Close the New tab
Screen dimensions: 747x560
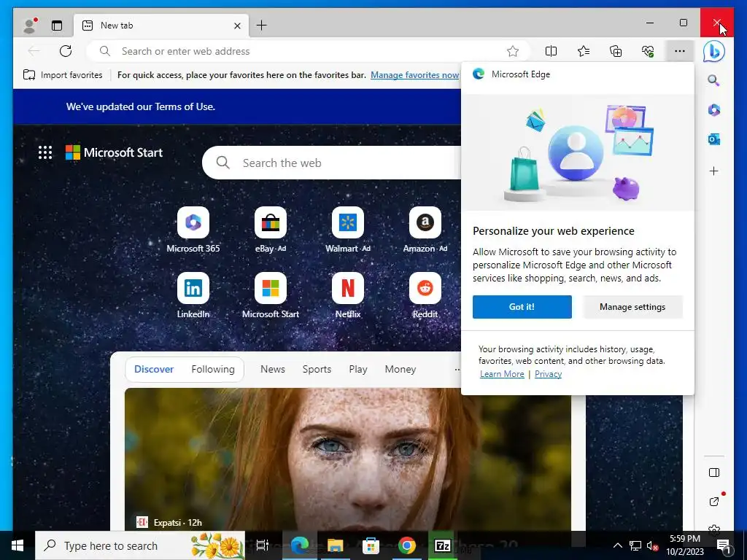click(237, 26)
